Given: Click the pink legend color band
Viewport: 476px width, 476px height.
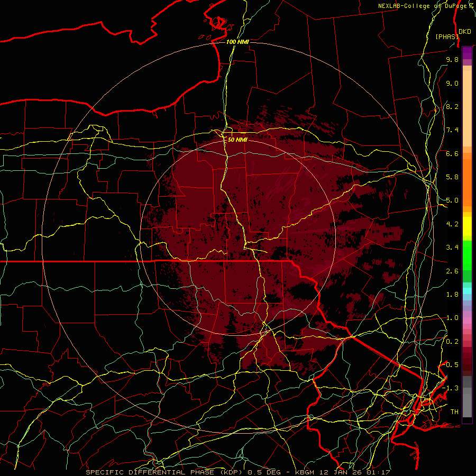Looking at the screenshot, I should [x=467, y=321].
